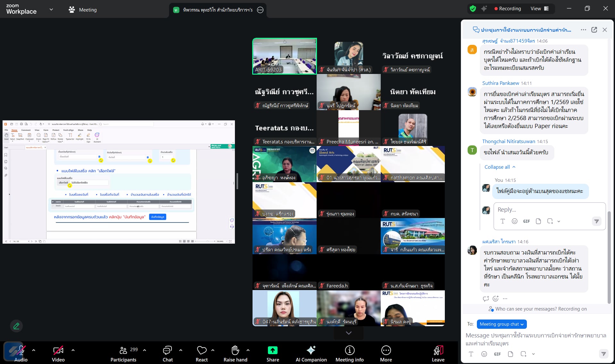This screenshot has height=364, width=615.
Task: Click the Reply text field
Action: 549,210
